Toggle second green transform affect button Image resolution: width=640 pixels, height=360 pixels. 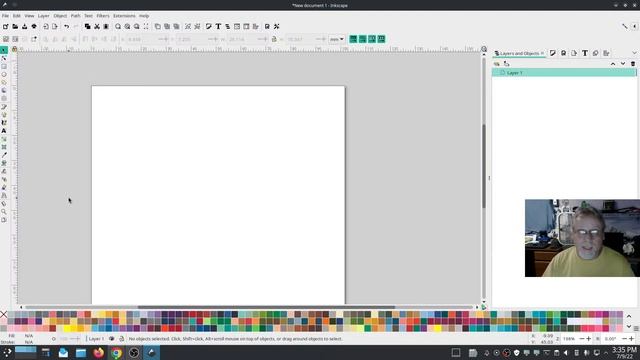tap(362, 39)
